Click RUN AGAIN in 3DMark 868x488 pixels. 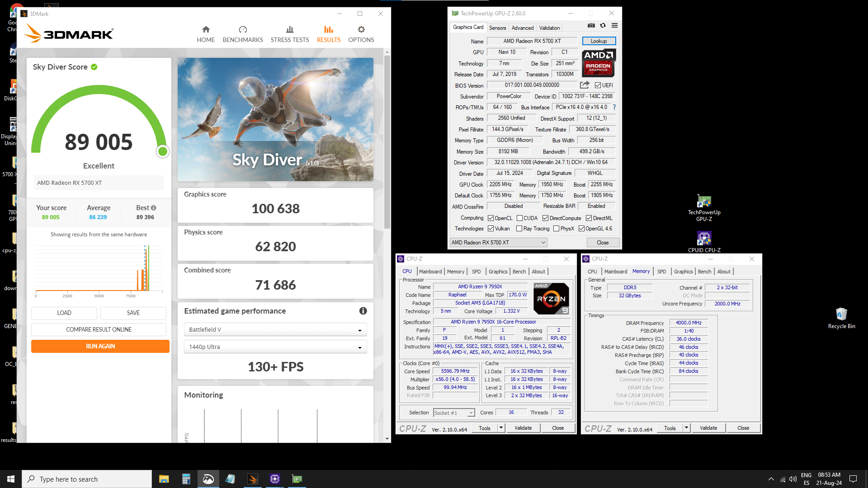100,347
